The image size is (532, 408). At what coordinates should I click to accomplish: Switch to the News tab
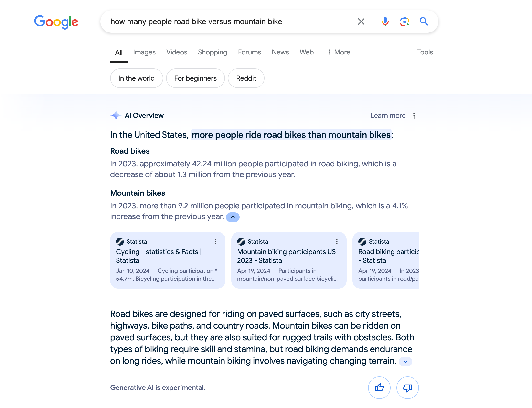point(280,52)
